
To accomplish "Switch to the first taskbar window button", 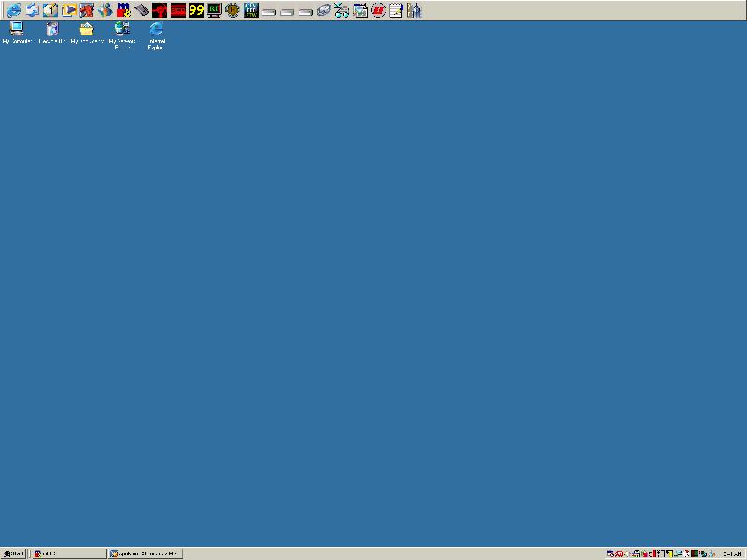I will tap(68, 553).
